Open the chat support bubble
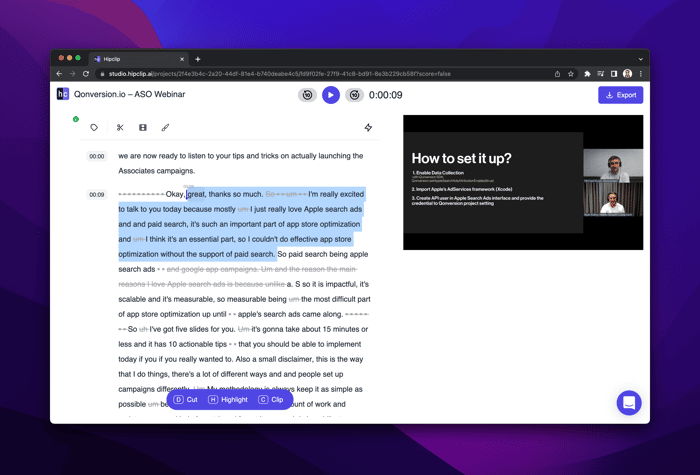Viewport: 700px width, 475px height. (629, 403)
